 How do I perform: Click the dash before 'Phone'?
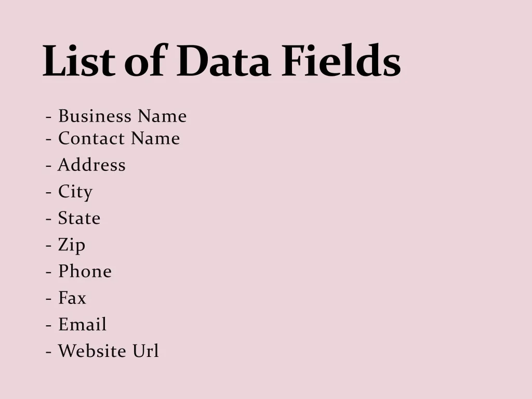pos(48,272)
